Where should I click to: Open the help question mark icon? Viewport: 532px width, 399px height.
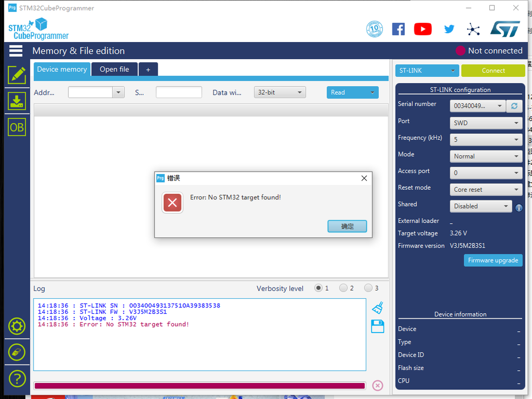pyautogui.click(x=17, y=379)
